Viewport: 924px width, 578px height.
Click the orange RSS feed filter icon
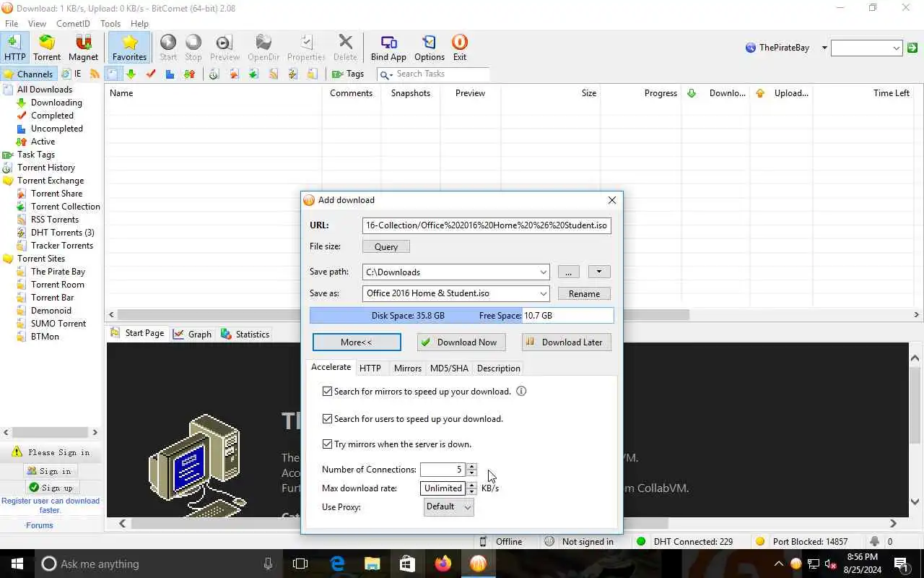pos(95,74)
